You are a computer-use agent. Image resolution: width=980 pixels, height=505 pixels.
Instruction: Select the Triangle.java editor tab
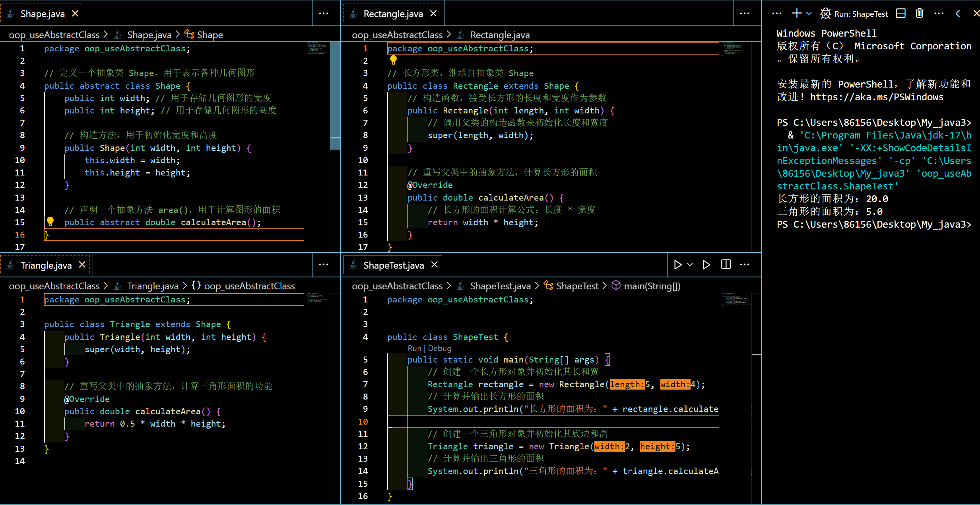(46, 265)
